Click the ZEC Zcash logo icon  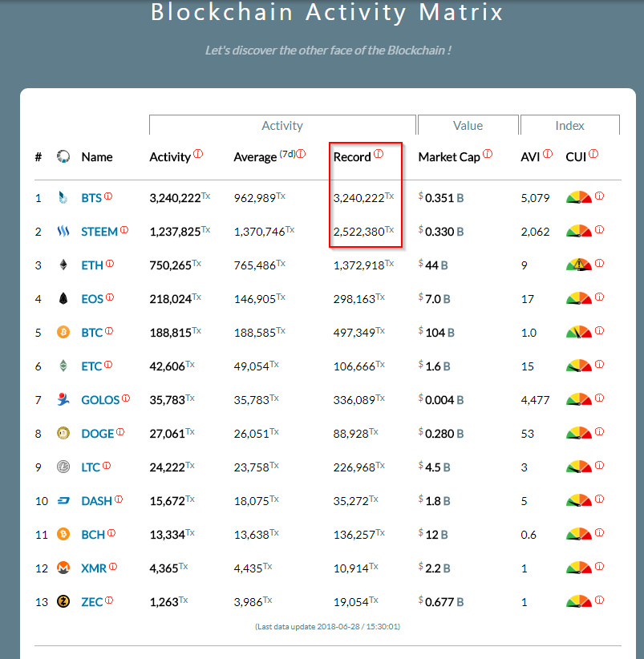pyautogui.click(x=63, y=601)
